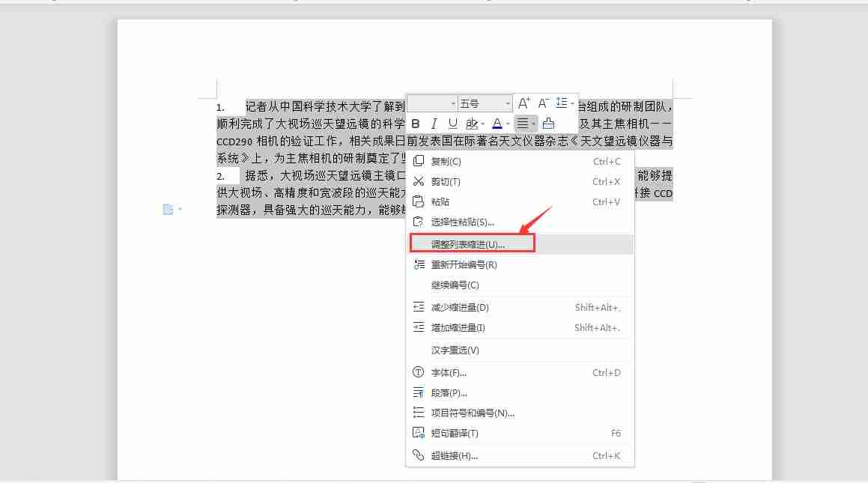Click 复制(C) to copy selection
The height and width of the screenshot is (483, 868).
pyautogui.click(x=446, y=161)
